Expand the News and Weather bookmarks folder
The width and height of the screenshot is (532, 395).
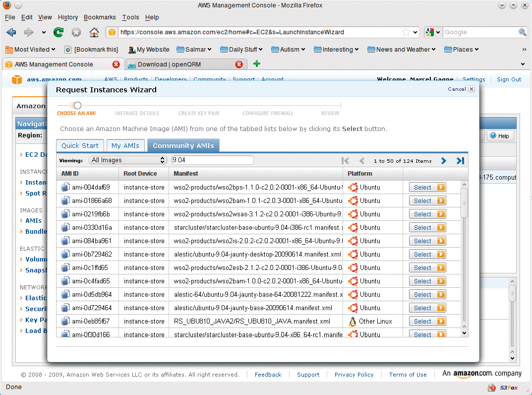pos(402,50)
